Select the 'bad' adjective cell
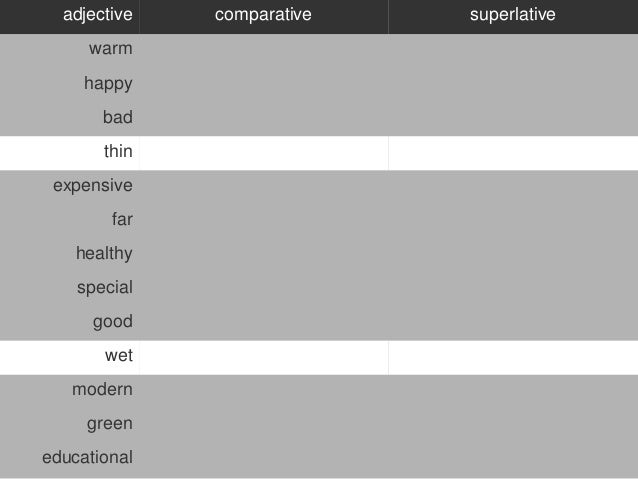 pos(117,118)
